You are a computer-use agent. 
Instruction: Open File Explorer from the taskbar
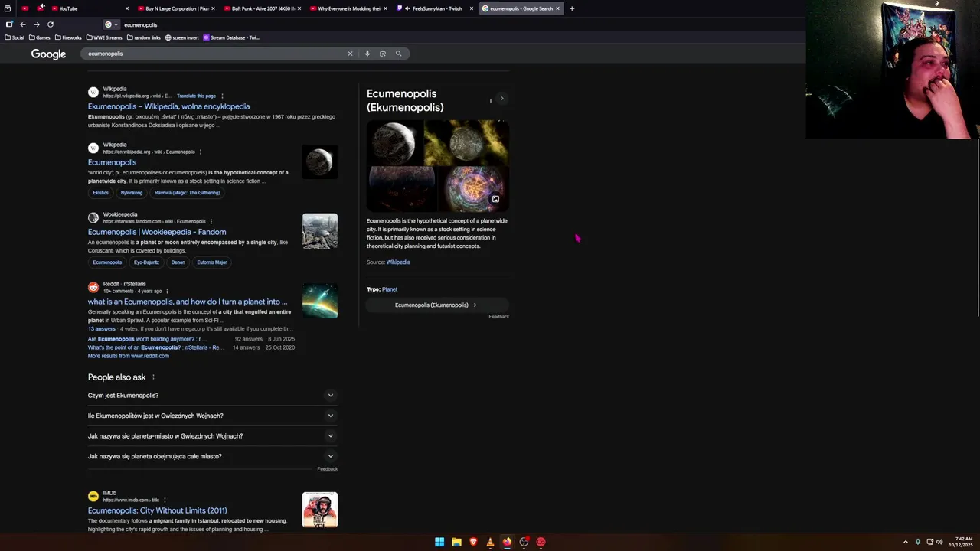(x=456, y=542)
